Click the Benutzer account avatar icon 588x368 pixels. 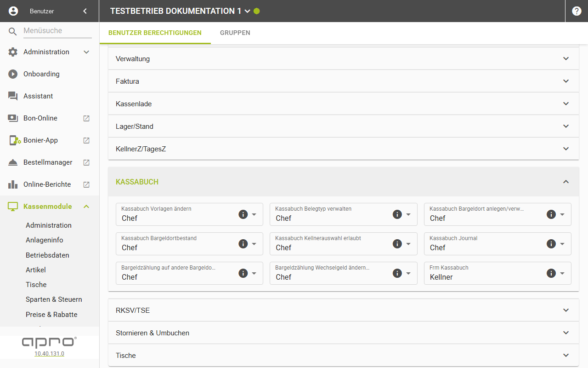tap(13, 11)
